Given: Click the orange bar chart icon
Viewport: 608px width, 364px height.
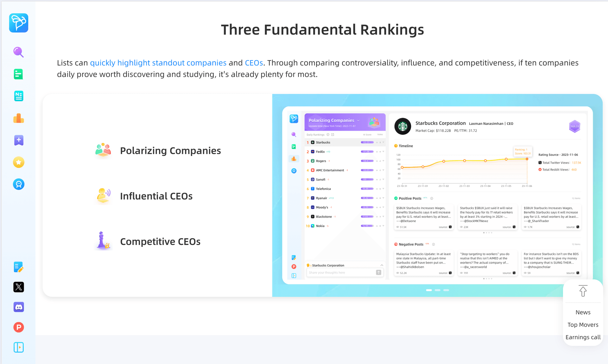Looking at the screenshot, I should (x=19, y=117).
